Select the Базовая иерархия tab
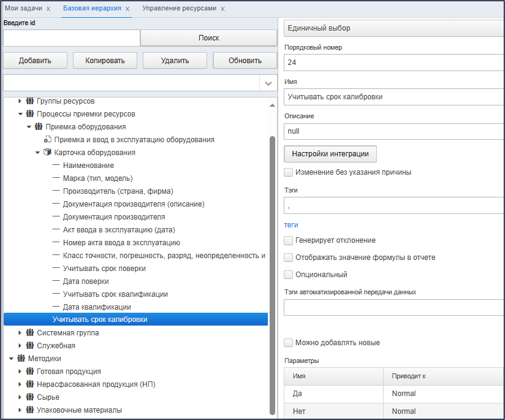 [92, 9]
